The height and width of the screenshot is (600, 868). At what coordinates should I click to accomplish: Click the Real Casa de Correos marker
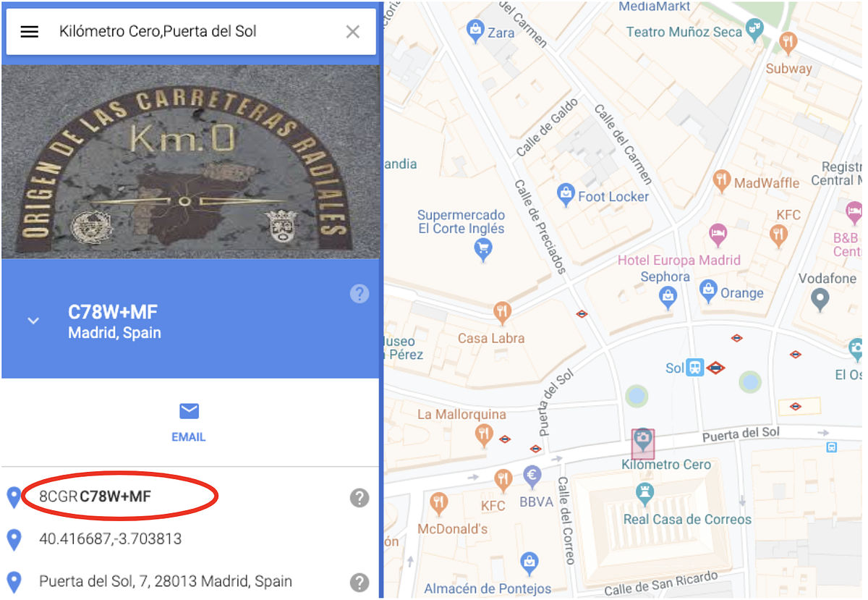tap(644, 494)
